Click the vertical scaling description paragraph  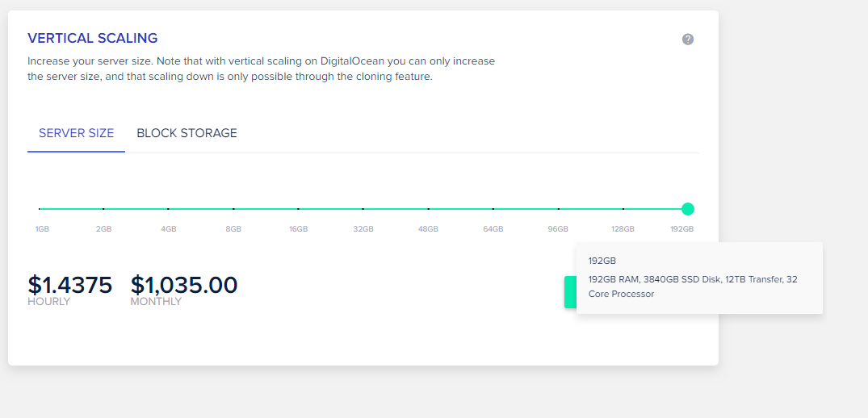(x=261, y=69)
